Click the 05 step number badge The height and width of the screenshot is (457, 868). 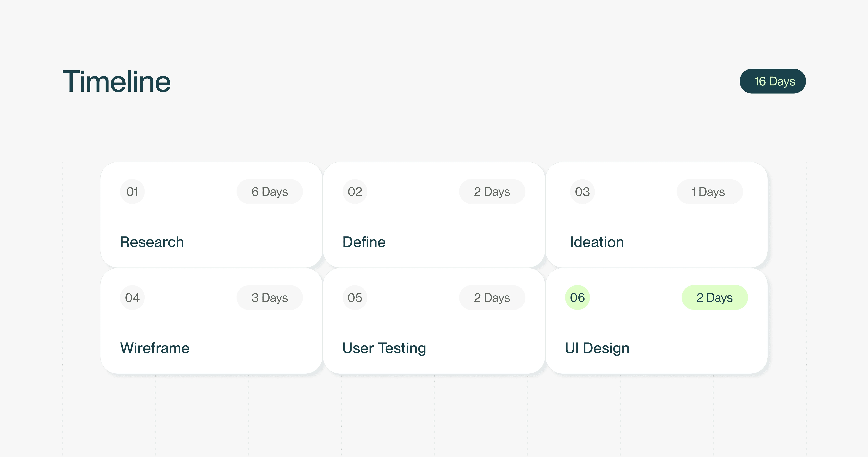354,298
